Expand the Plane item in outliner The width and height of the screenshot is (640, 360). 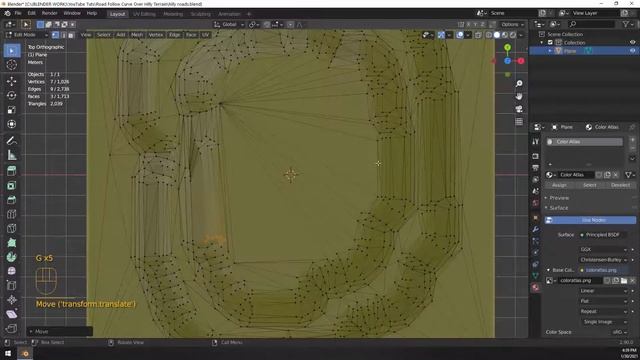(x=550, y=51)
